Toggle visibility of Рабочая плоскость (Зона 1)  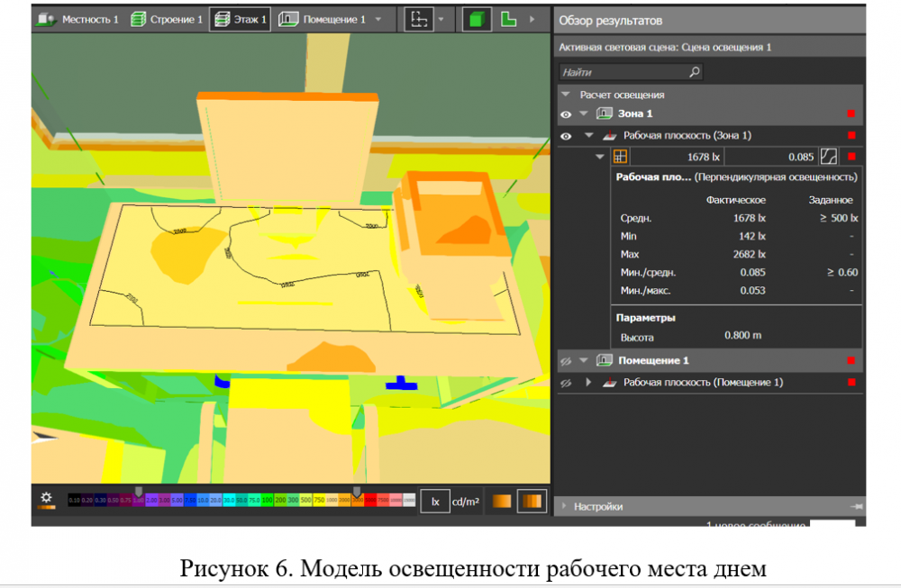click(566, 136)
